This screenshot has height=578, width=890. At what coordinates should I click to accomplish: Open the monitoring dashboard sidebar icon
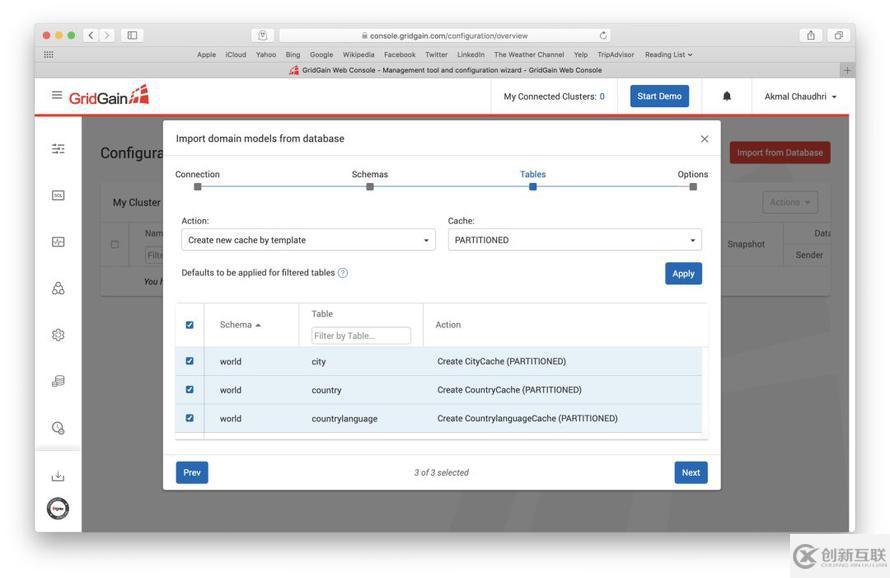[x=58, y=242]
